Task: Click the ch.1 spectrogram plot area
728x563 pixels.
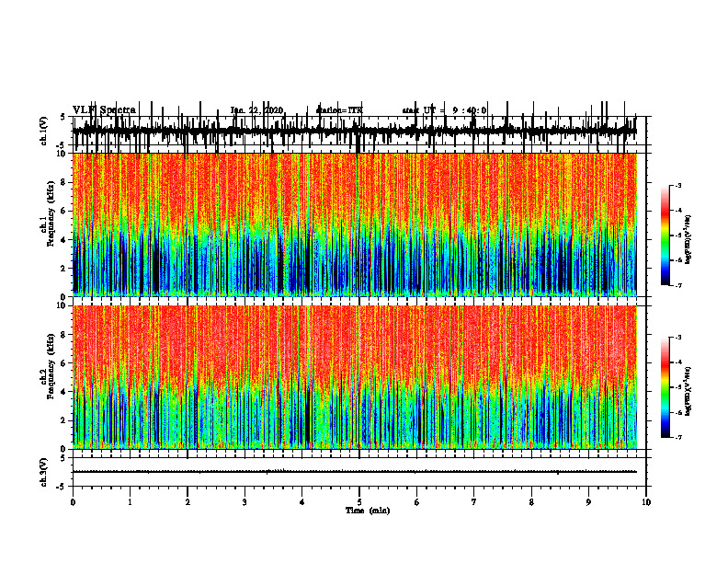Action: 354,224
